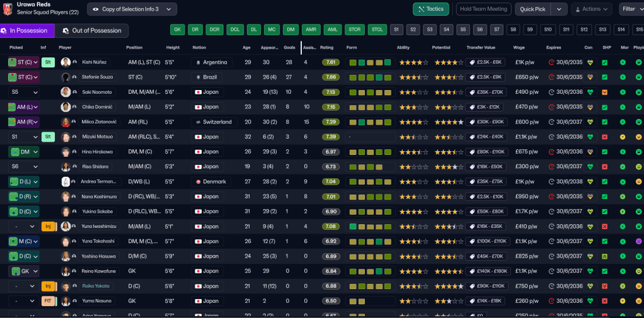Click the form color squares for Kishi Núñez

[370, 62]
